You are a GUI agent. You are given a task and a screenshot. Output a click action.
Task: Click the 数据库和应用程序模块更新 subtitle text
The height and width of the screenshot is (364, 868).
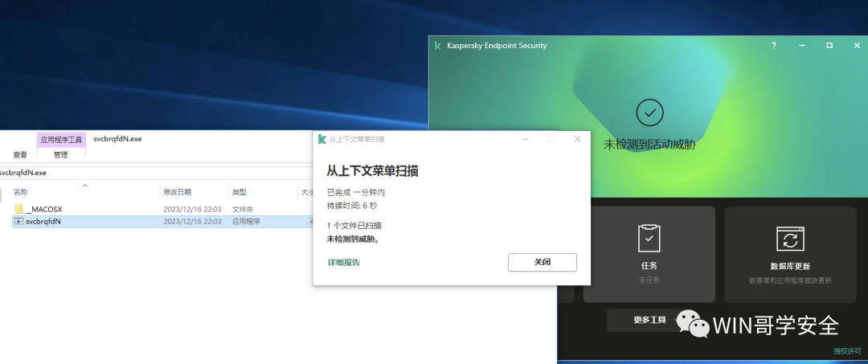(x=790, y=280)
